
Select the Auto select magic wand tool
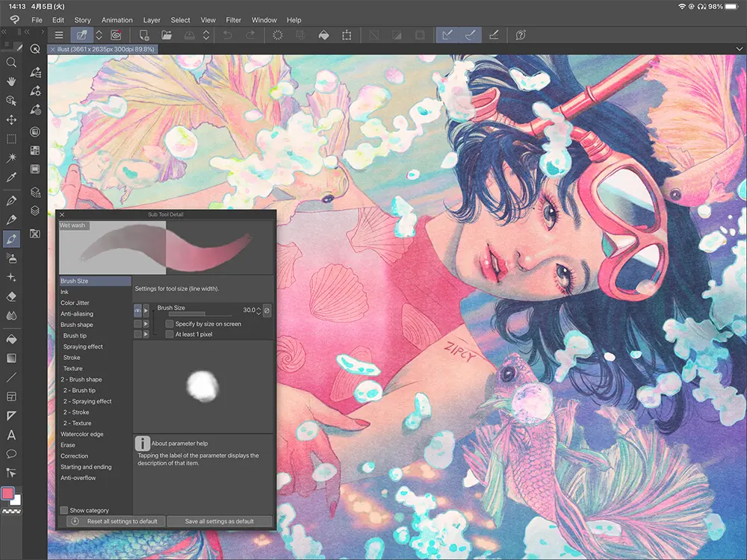tap(11, 158)
